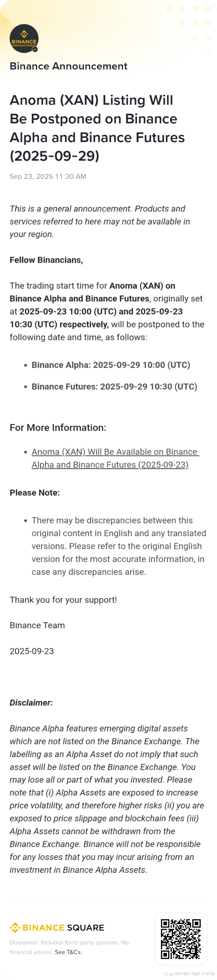Click the Anoma (XAN) Listing postponed headline
The height and width of the screenshot is (980, 217).
pyautogui.click(x=97, y=128)
